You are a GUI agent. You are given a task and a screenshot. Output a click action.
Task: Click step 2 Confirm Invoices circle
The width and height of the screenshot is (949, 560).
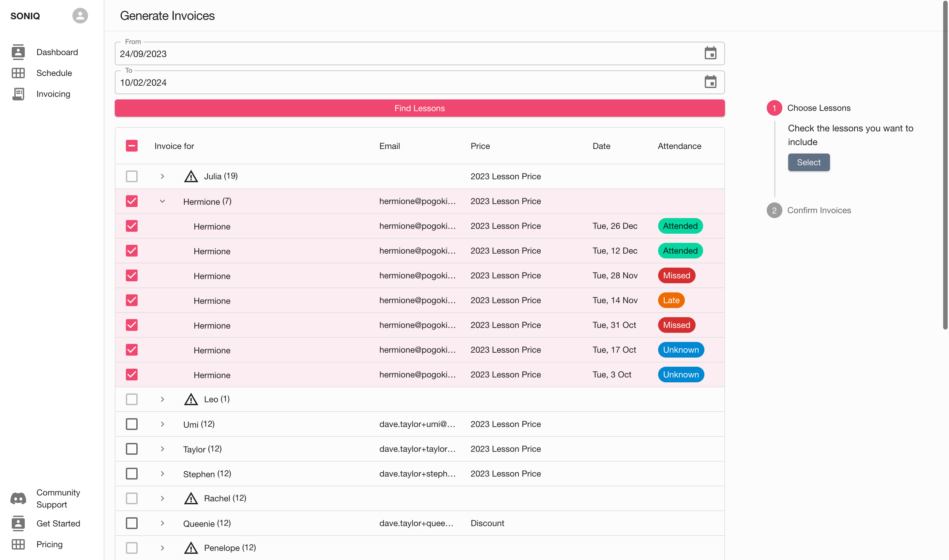click(x=774, y=210)
